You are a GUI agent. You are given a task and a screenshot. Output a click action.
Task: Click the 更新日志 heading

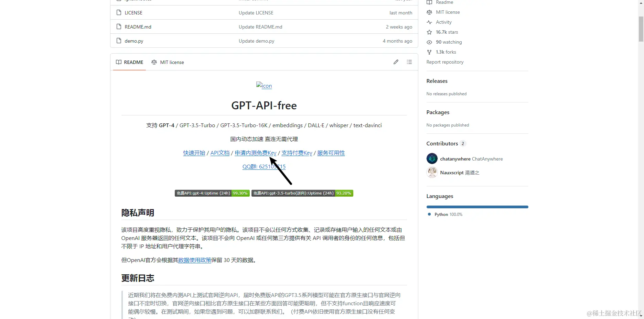coord(138,278)
